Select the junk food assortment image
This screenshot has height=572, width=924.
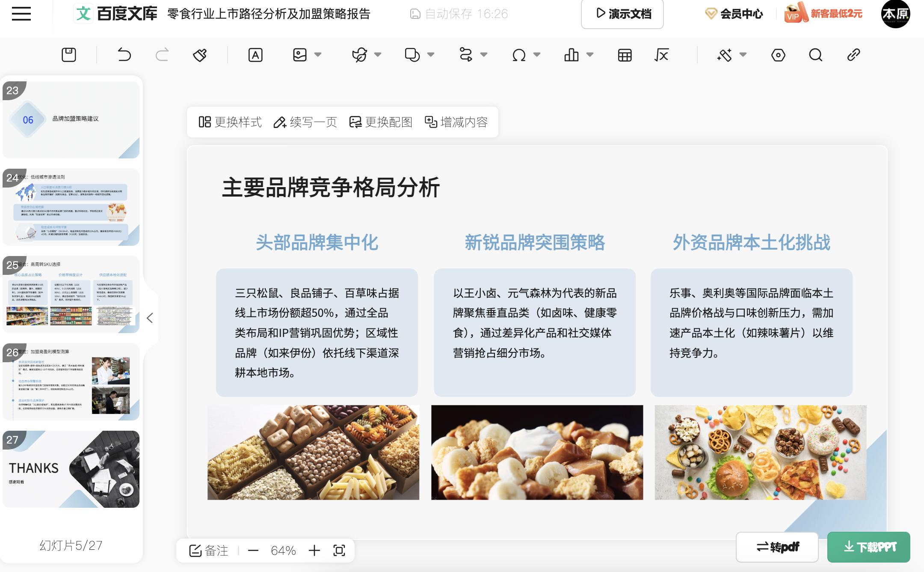(761, 452)
